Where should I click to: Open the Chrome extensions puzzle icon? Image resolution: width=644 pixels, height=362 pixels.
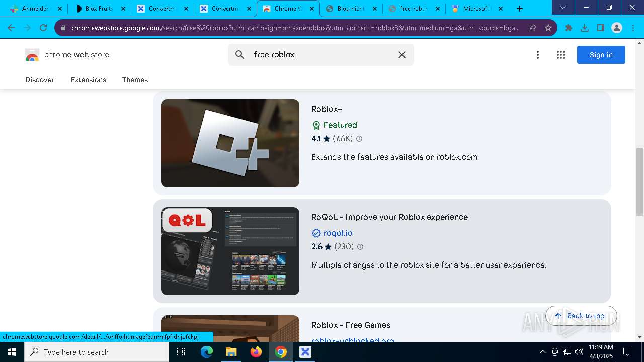(569, 28)
